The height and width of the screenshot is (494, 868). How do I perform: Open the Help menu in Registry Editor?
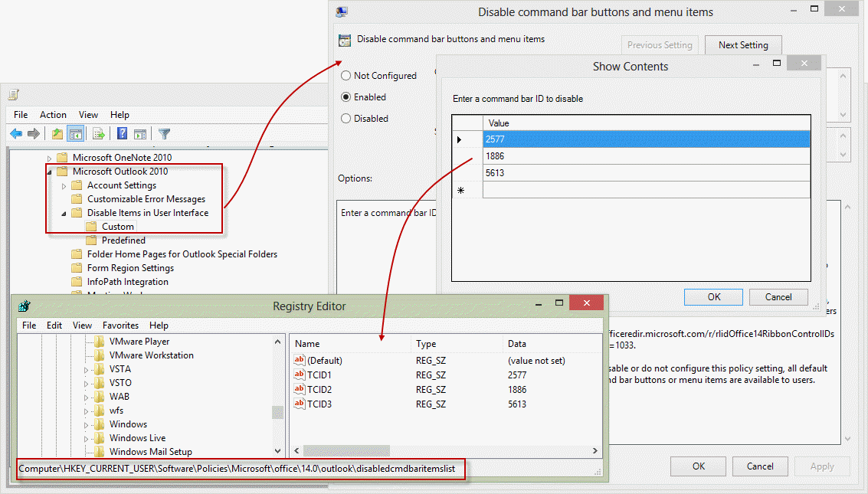coord(159,326)
